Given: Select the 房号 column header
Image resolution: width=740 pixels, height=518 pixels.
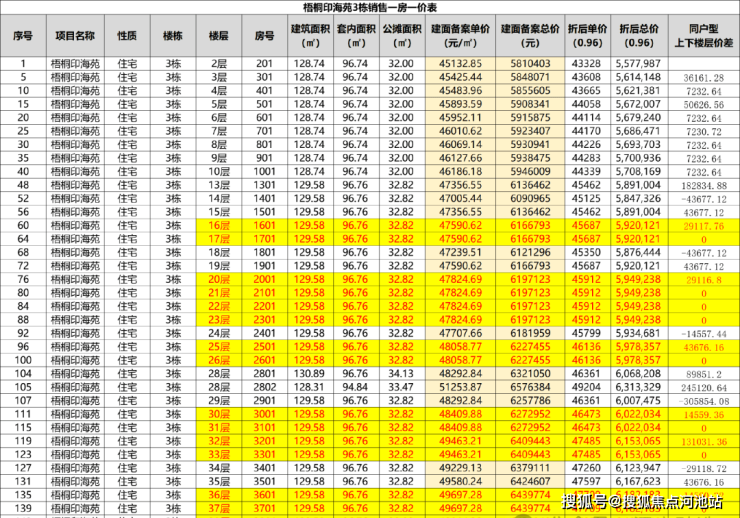Looking at the screenshot, I should [264, 36].
